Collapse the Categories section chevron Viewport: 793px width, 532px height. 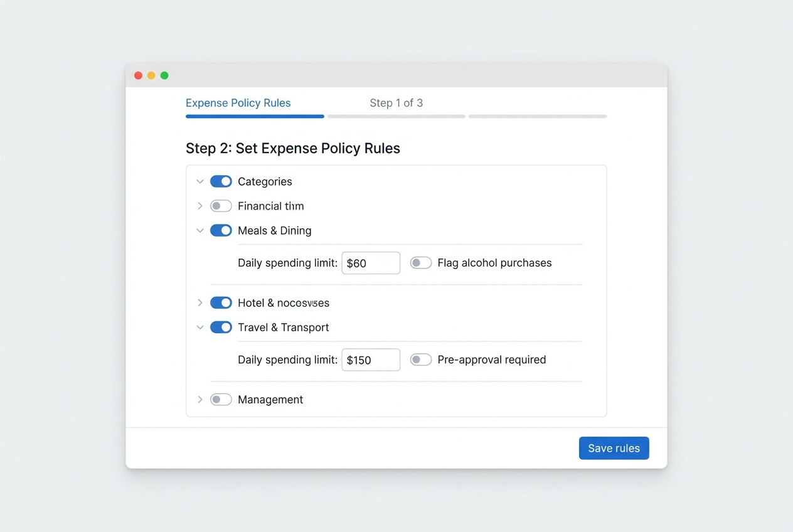click(x=200, y=182)
